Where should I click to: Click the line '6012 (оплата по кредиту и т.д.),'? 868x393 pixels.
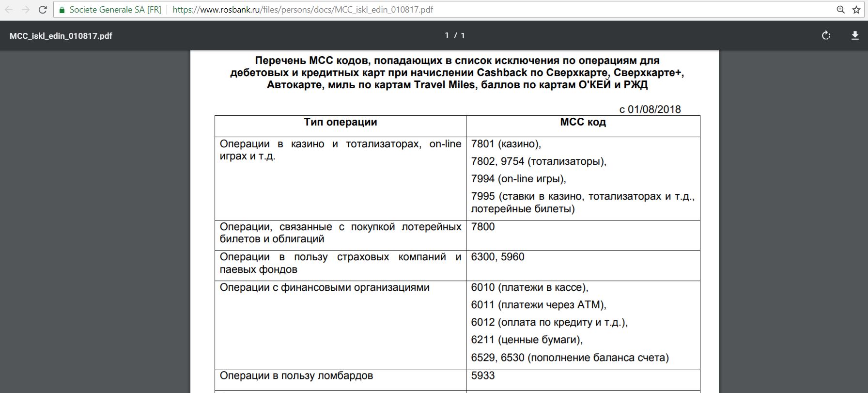tap(549, 322)
